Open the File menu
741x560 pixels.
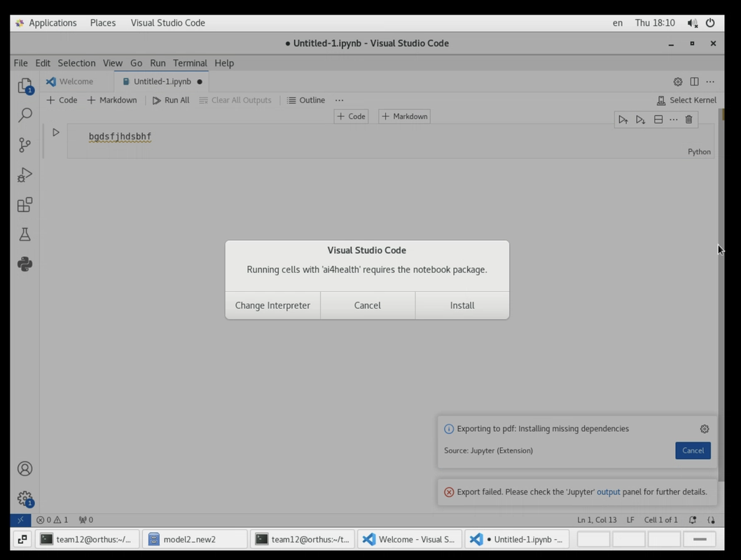pyautogui.click(x=20, y=63)
